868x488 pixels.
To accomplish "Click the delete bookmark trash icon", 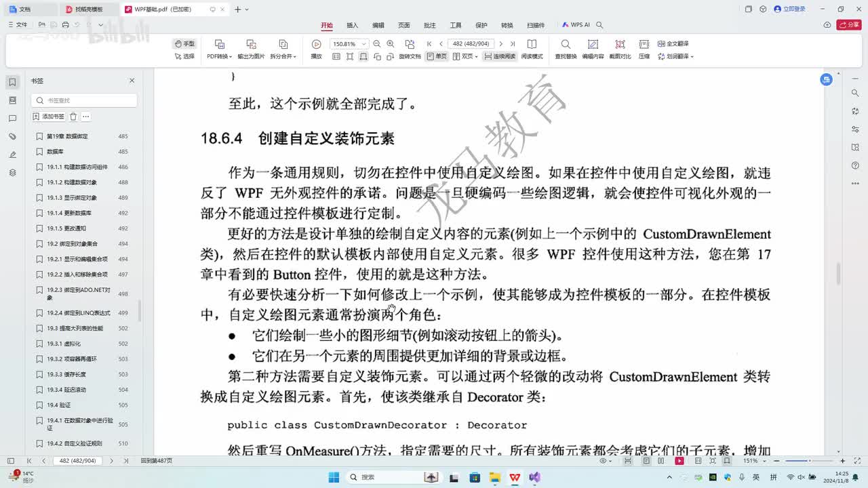I will (73, 117).
